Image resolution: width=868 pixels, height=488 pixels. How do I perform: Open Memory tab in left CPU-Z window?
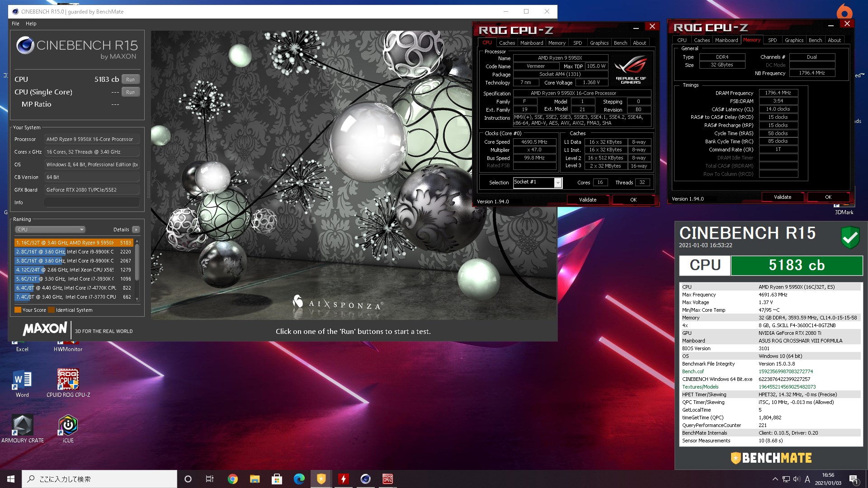(x=557, y=43)
